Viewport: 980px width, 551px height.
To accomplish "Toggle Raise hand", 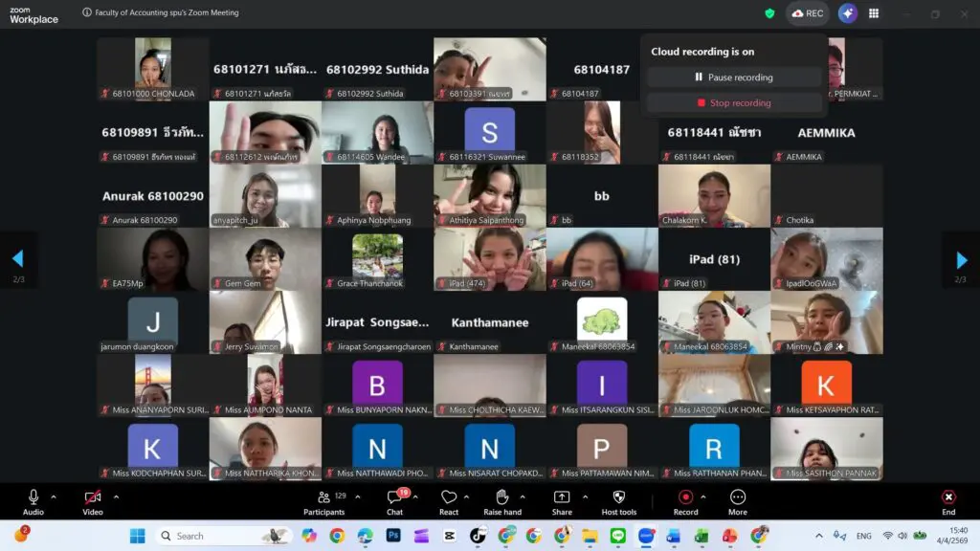I will [x=501, y=497].
